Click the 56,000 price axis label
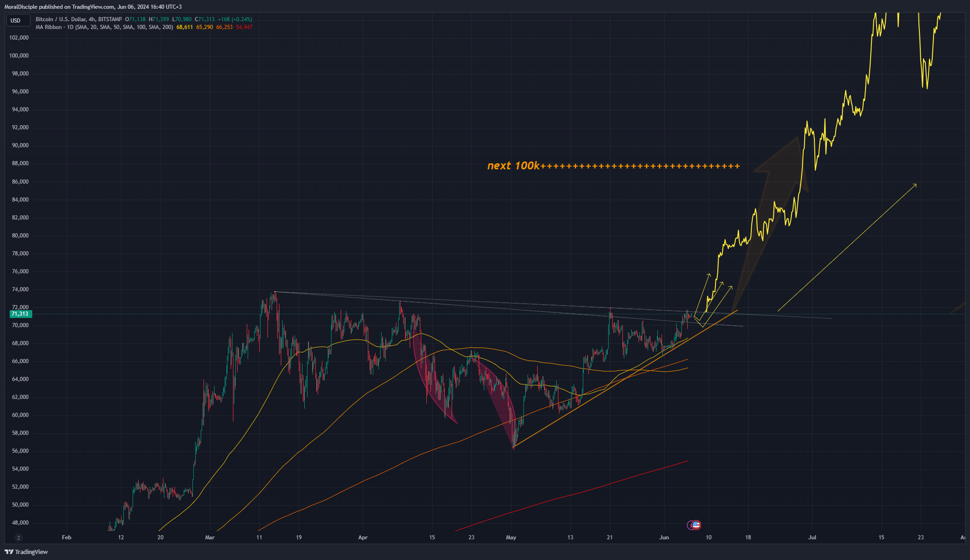The image size is (970, 560). [20, 451]
